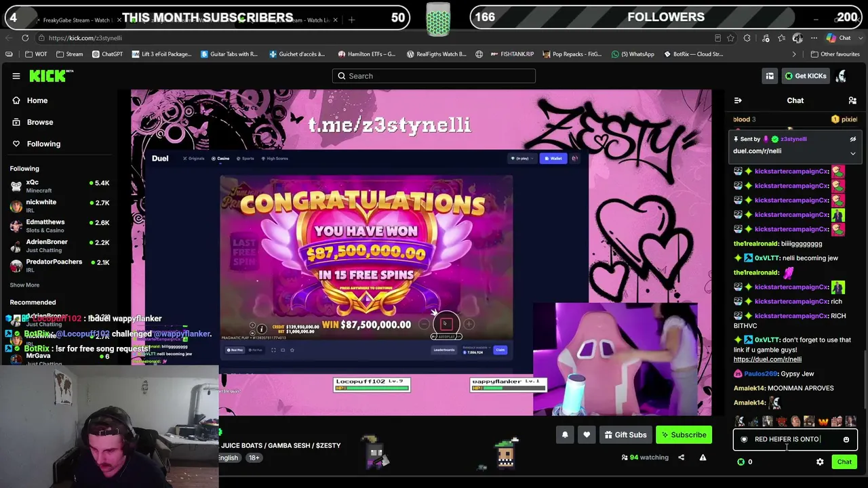Subscribe to the channel

tap(684, 435)
